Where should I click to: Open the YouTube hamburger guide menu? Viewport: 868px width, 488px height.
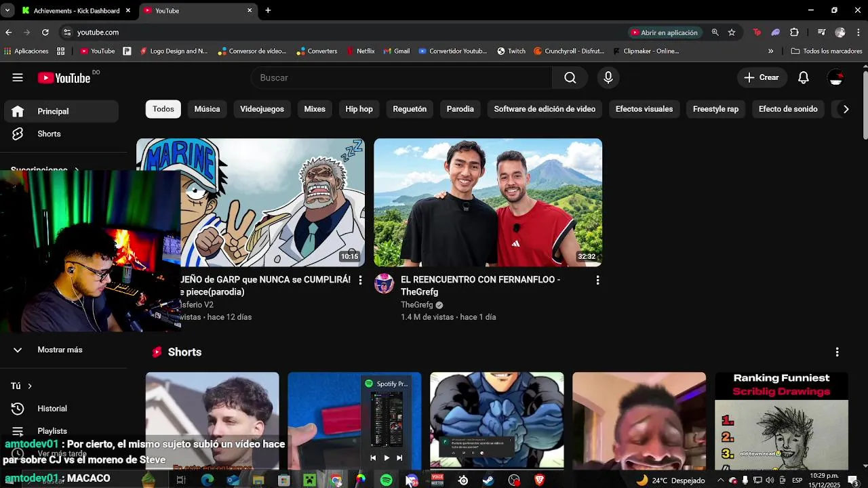tap(18, 77)
